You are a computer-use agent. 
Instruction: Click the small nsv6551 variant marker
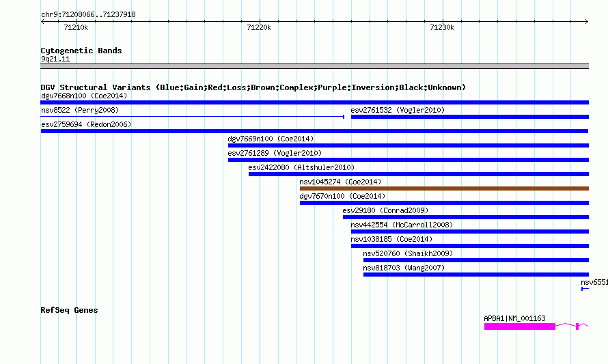pyautogui.click(x=585, y=289)
